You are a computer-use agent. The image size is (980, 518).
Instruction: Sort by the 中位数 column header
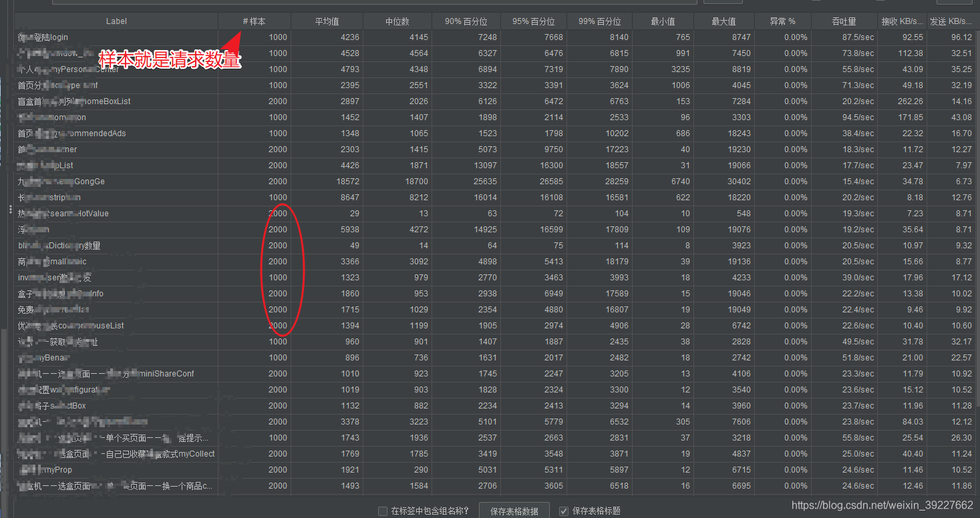[397, 21]
